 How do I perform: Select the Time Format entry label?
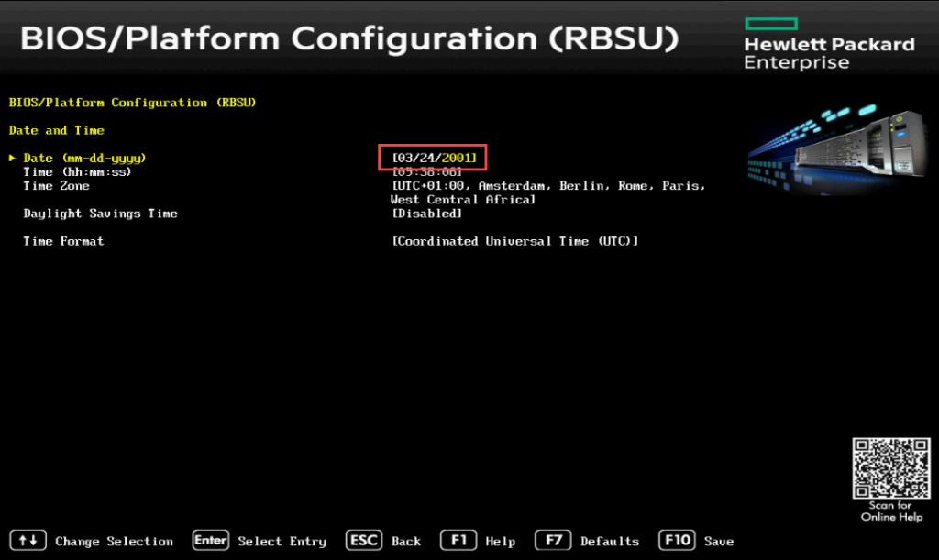tap(63, 241)
